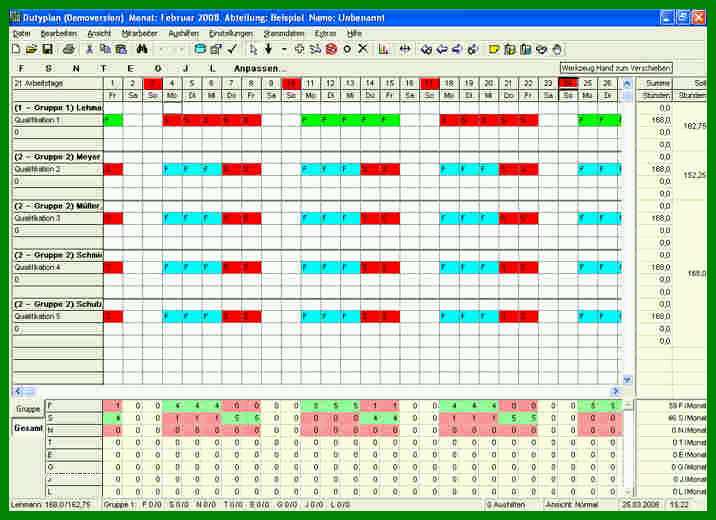Copy selection with the copy icon

105,49
